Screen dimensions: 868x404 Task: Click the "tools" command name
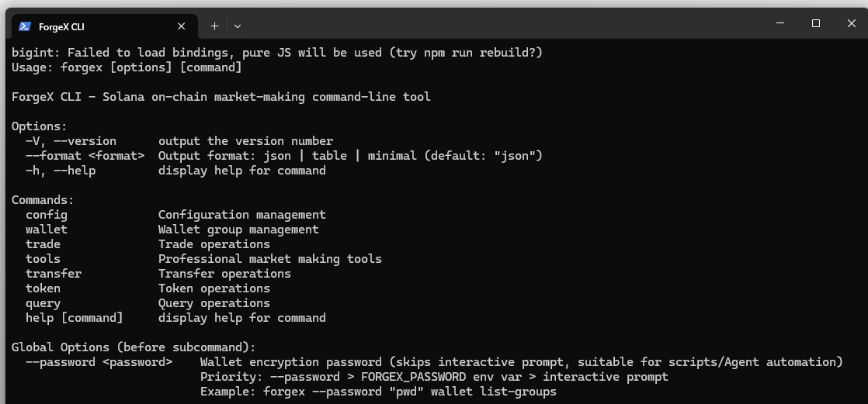[x=43, y=259]
